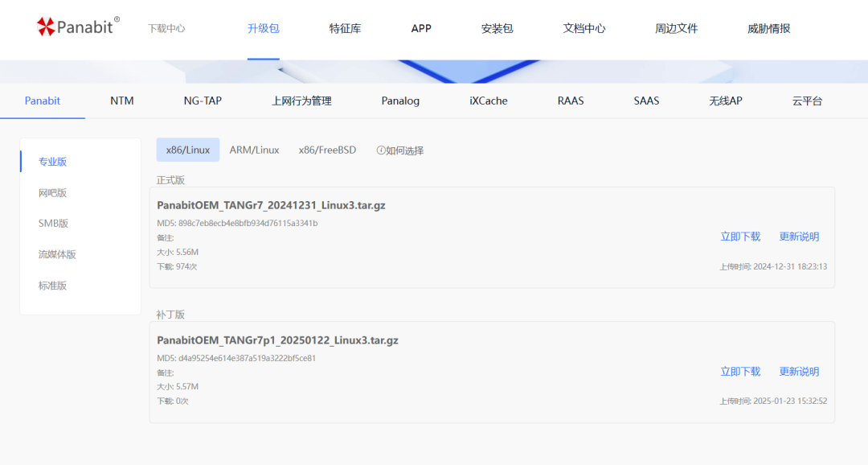Image resolution: width=868 pixels, height=465 pixels.
Task: Open 更新说明 for TANGr7_20241231 package
Action: tap(799, 237)
